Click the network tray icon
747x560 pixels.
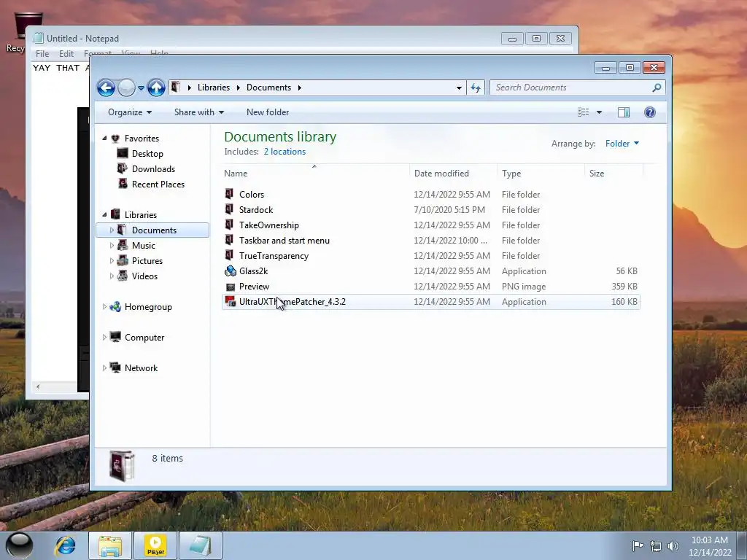pyautogui.click(x=656, y=546)
